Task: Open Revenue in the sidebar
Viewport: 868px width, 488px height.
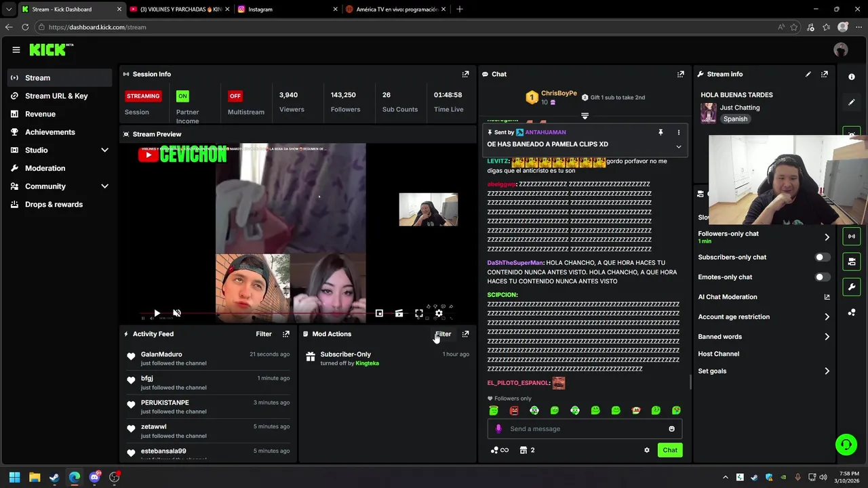Action: [x=60, y=114]
